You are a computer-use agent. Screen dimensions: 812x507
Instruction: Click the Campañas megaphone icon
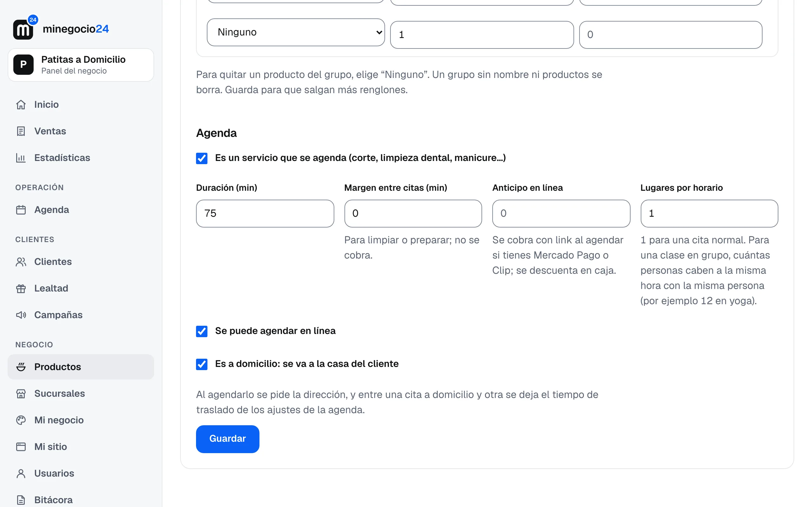pyautogui.click(x=21, y=315)
